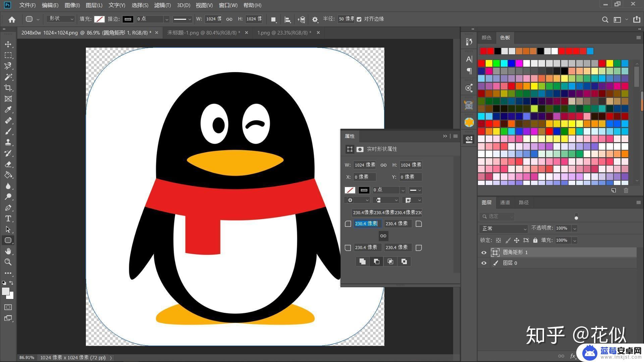Open path arrangement options

(301, 19)
